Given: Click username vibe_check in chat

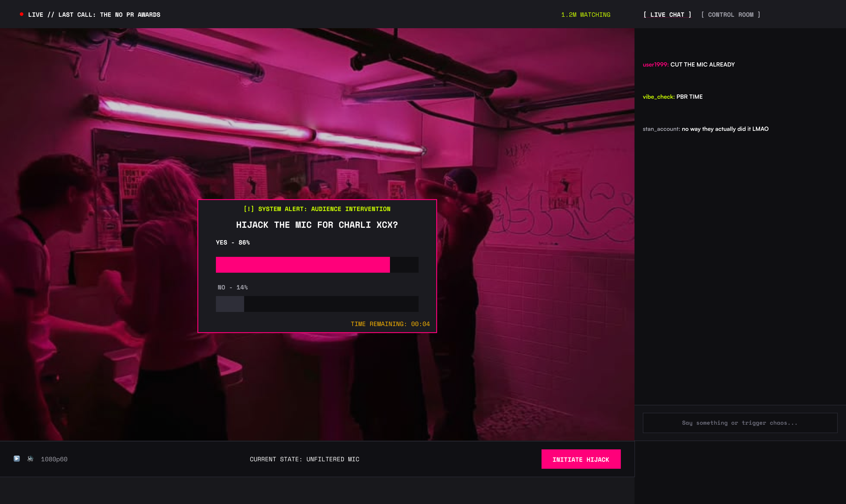Looking at the screenshot, I should pyautogui.click(x=659, y=97).
